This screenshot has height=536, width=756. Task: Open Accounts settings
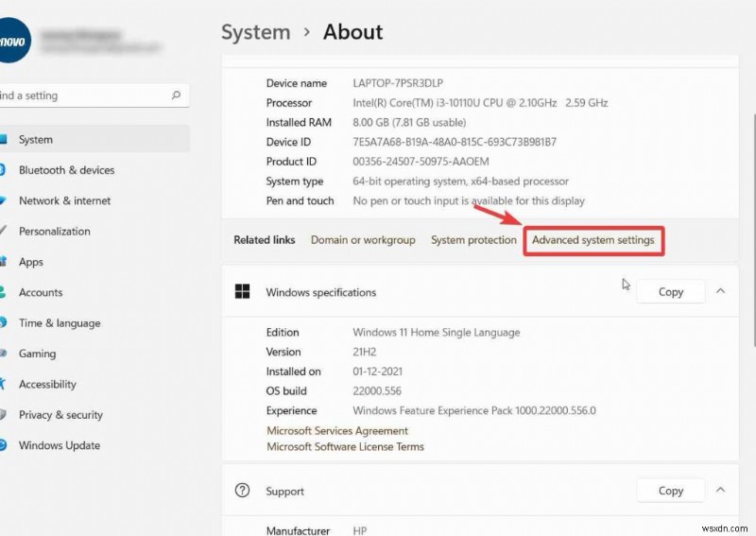click(41, 292)
